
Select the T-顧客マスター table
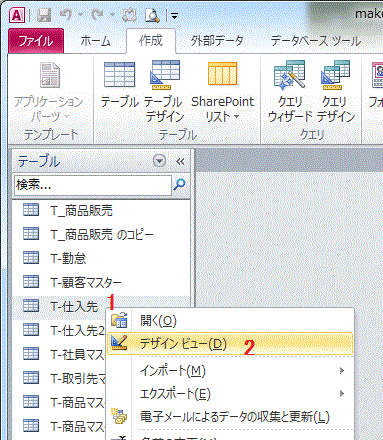click(x=101, y=283)
